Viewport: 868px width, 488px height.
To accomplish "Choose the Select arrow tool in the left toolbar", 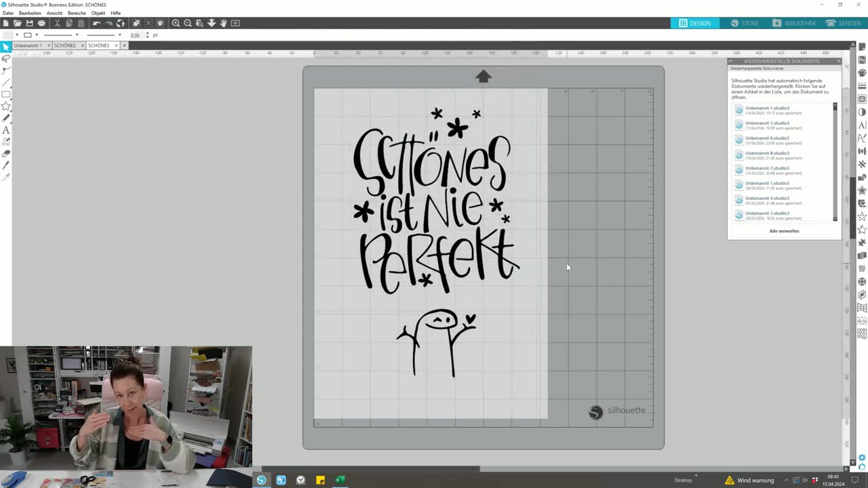I will coord(6,47).
